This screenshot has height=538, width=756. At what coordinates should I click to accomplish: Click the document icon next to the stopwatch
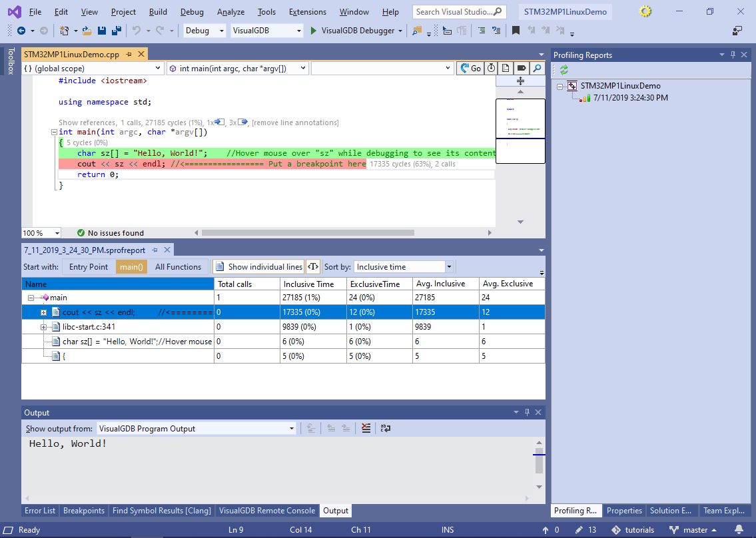coord(506,69)
